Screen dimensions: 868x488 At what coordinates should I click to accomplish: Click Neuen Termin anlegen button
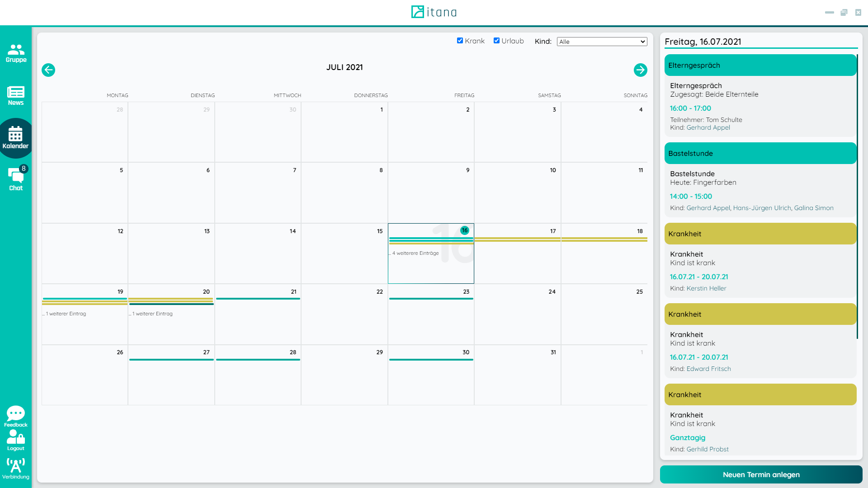tap(761, 474)
